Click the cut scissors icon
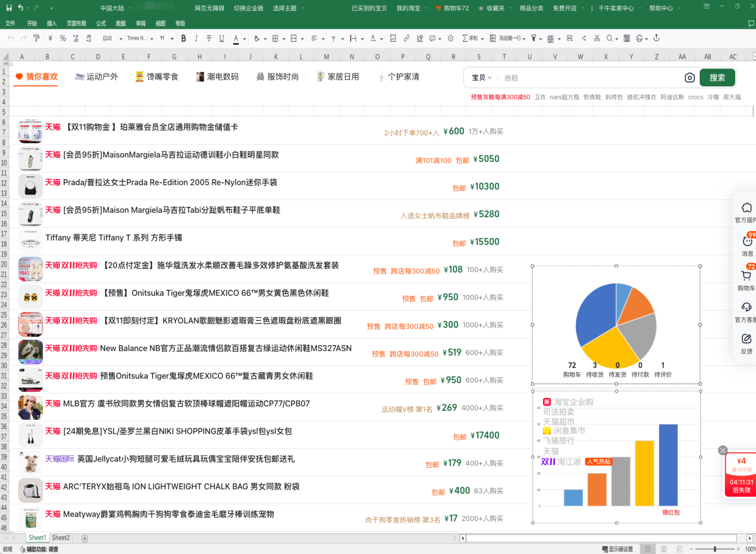 597,38
